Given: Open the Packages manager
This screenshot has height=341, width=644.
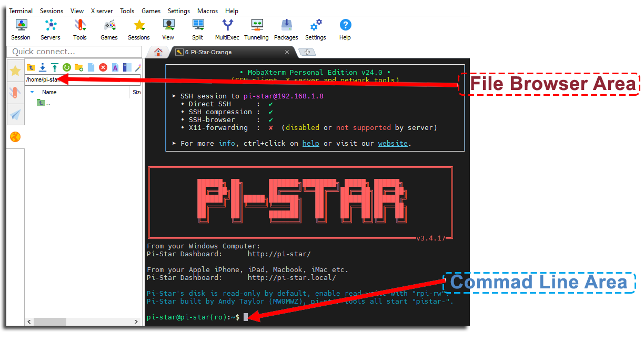Looking at the screenshot, I should pyautogui.click(x=286, y=29).
